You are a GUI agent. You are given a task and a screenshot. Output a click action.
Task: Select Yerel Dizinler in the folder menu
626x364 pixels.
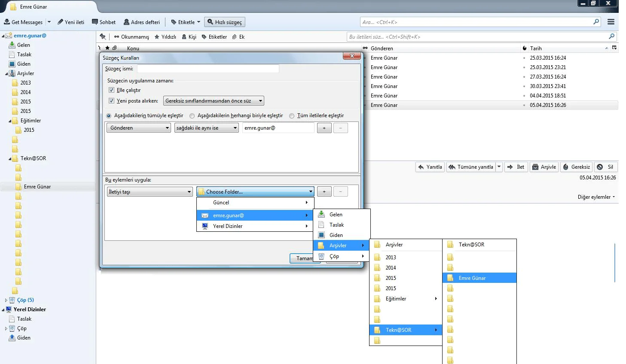click(x=227, y=226)
